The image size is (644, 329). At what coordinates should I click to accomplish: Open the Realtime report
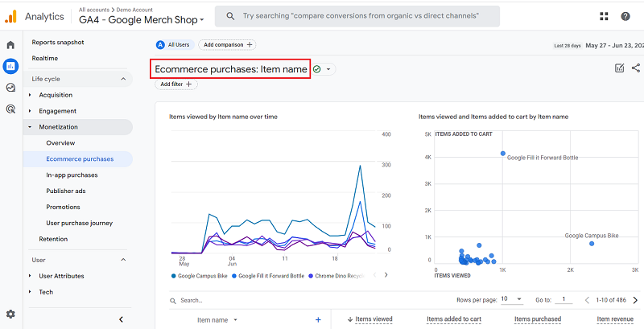45,58
